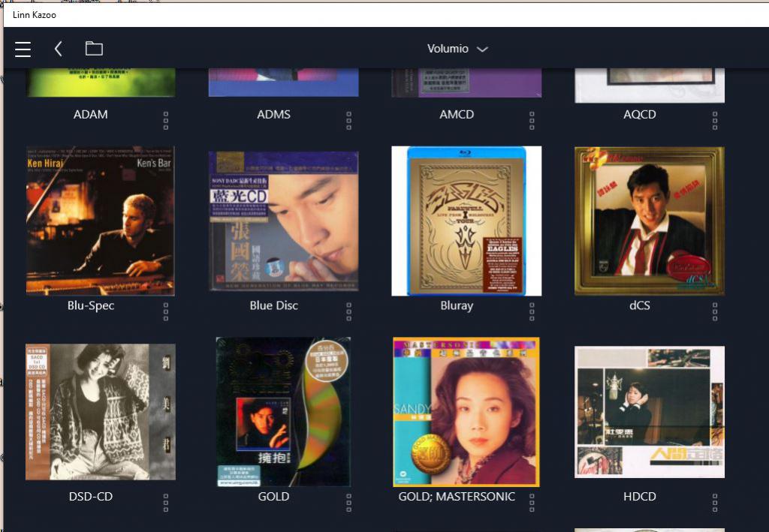769x532 pixels.
Task: Click the AMCD folder label
Action: 457,115
